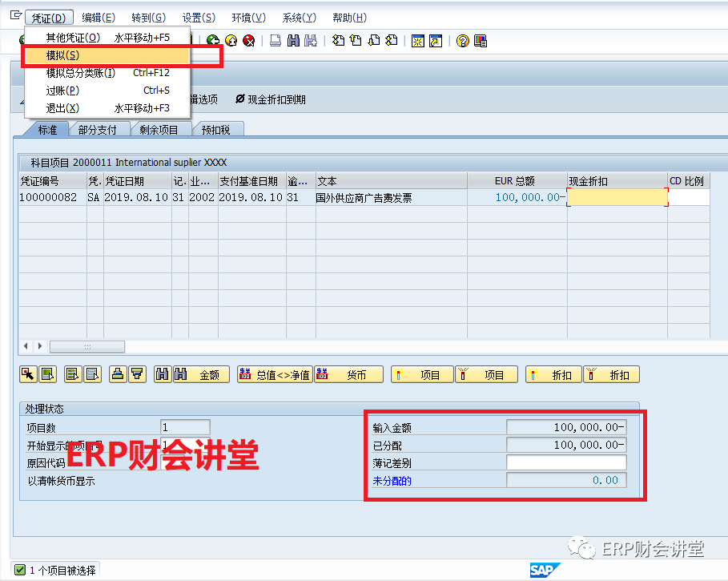Click the yellow Exit arrow icon
This screenshot has height=581, width=728.
coord(231,41)
